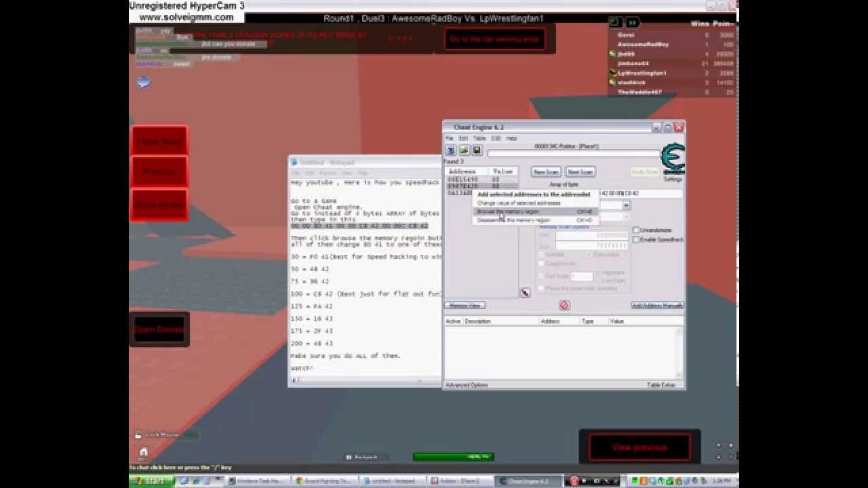The image size is (868, 488).
Task: Switch to the browser Sword Fighting taskbar item
Action: pyautogui.click(x=325, y=481)
